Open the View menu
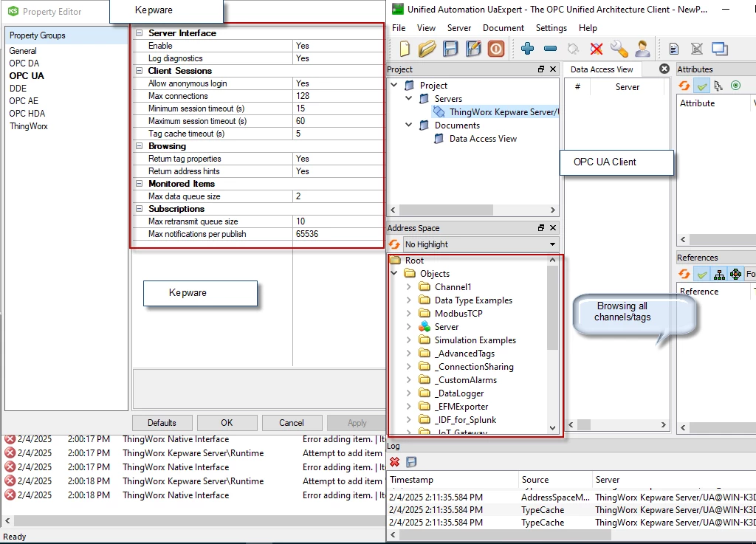Image resolution: width=756 pixels, height=544 pixels. pos(426,28)
